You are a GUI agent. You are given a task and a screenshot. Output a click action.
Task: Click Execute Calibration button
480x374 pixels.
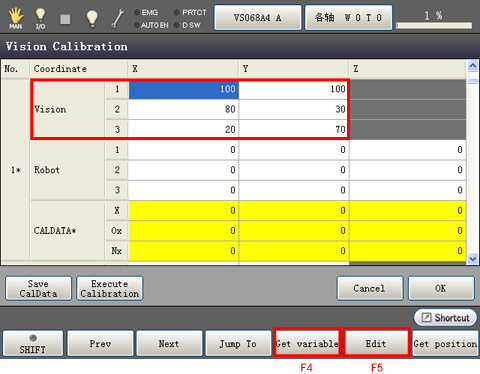pyautogui.click(x=110, y=288)
